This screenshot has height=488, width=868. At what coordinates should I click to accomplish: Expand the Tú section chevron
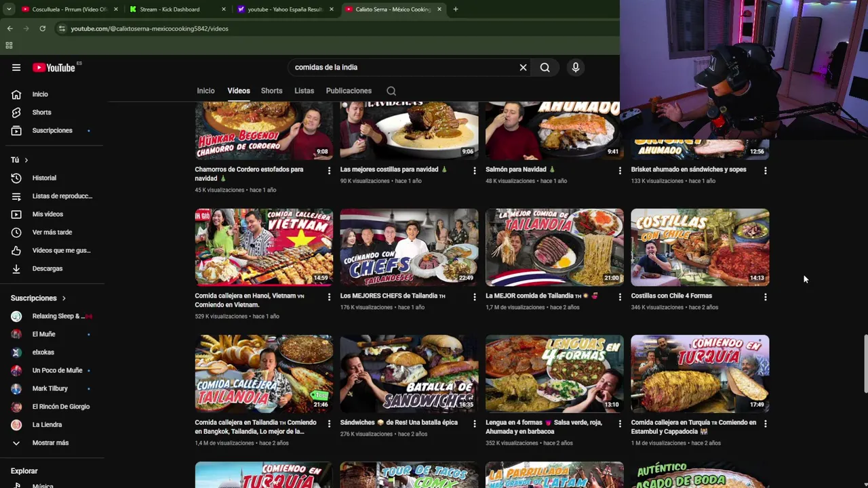click(26, 160)
